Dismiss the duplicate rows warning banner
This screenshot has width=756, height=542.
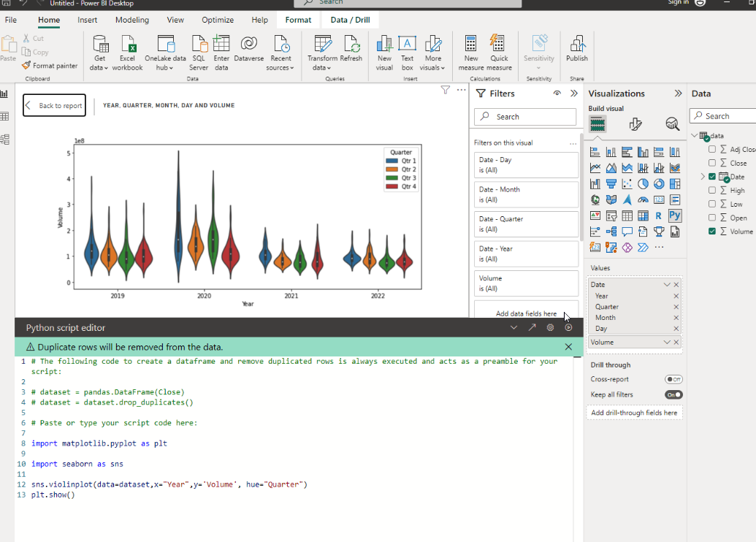pyautogui.click(x=568, y=347)
